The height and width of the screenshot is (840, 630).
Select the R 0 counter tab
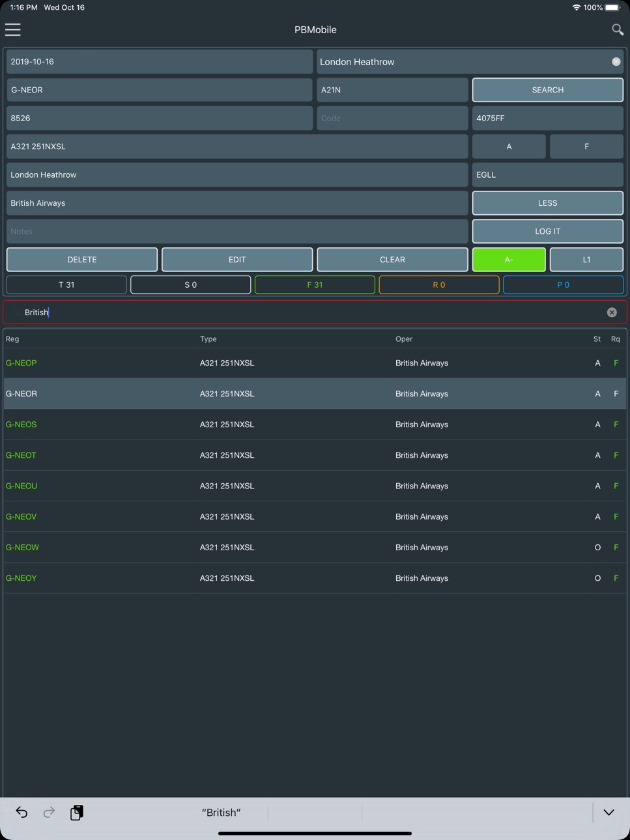tap(439, 285)
